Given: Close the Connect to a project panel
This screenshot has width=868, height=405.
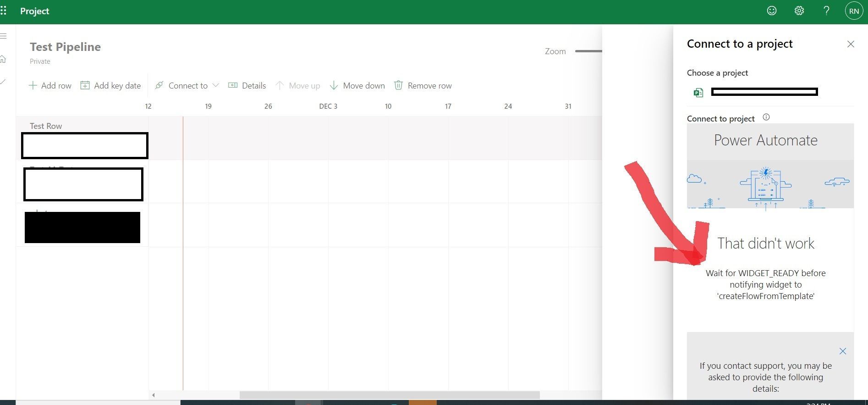Looking at the screenshot, I should (851, 44).
